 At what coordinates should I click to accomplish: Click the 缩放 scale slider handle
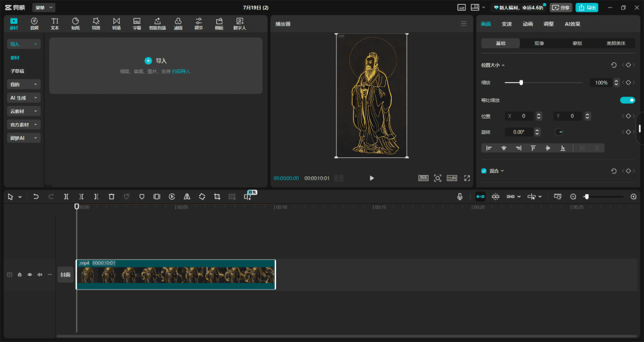pyautogui.click(x=521, y=83)
